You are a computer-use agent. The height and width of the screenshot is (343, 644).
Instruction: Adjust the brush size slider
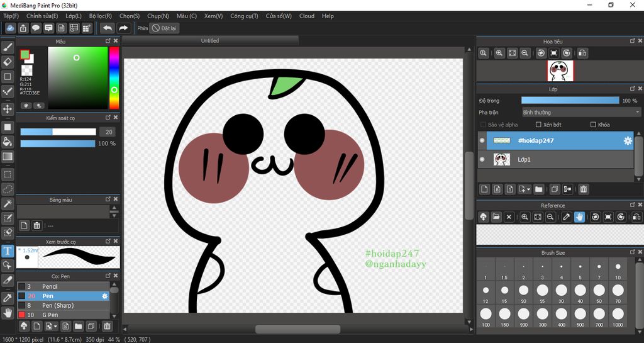pos(58,132)
